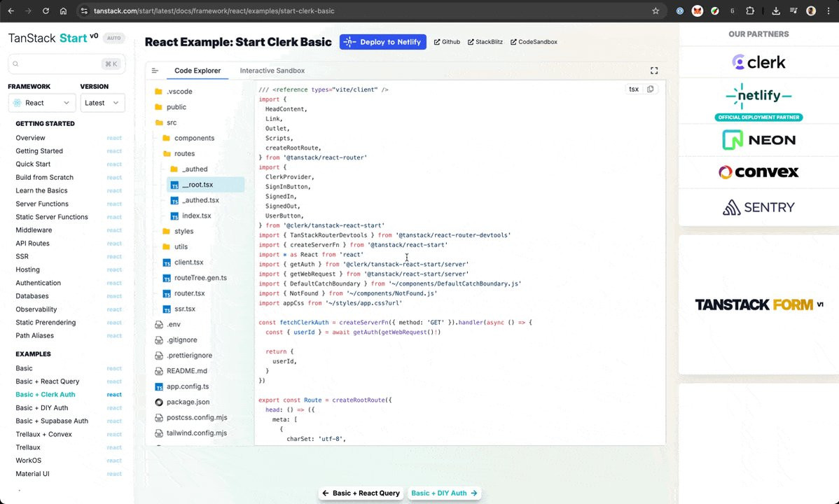The height and width of the screenshot is (504, 839).
Task: Go to browser home icon
Action: coord(63,10)
